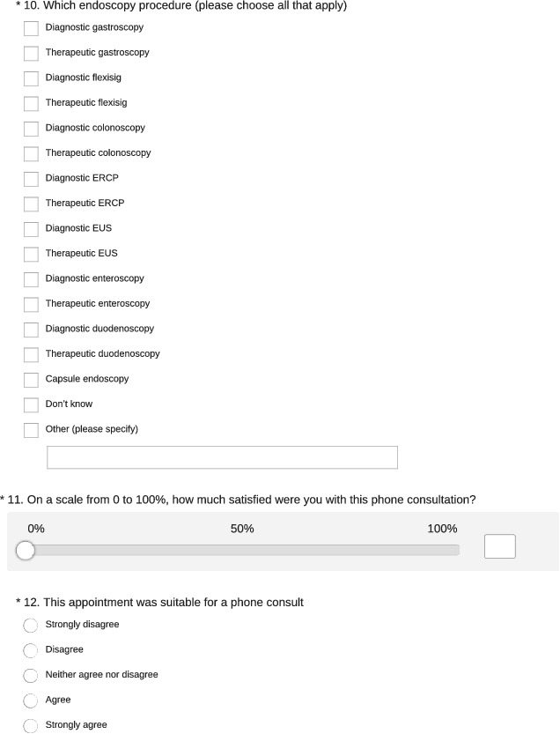Tick Therapeutic gastroscopy option

[31, 53]
